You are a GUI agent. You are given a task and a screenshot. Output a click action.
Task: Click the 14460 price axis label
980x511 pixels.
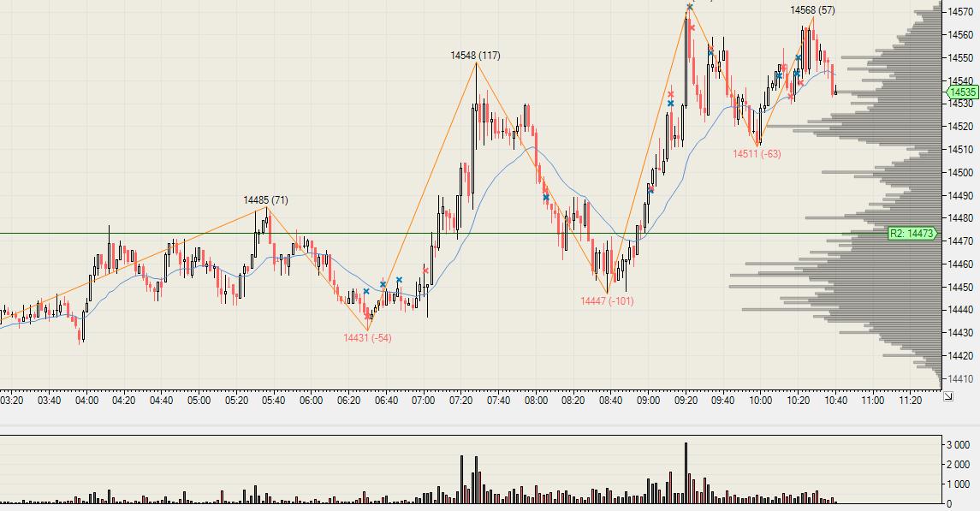tap(961, 264)
